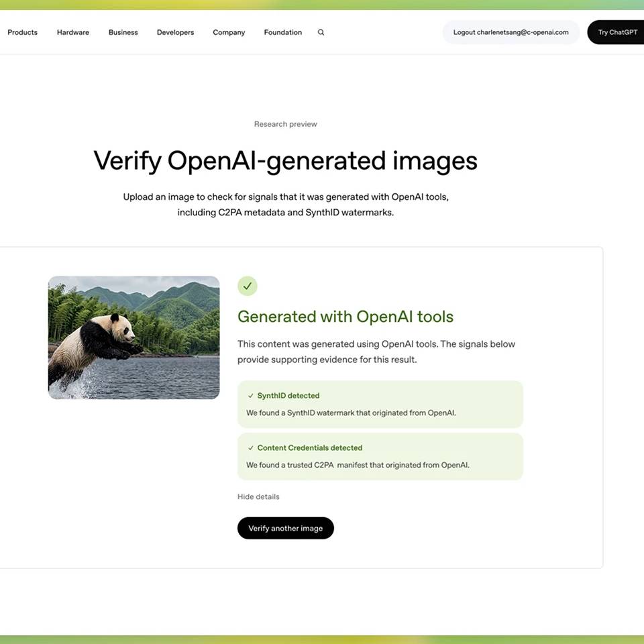Image resolution: width=644 pixels, height=644 pixels.
Task: Select the Content Credentials detected card
Action: 380,456
